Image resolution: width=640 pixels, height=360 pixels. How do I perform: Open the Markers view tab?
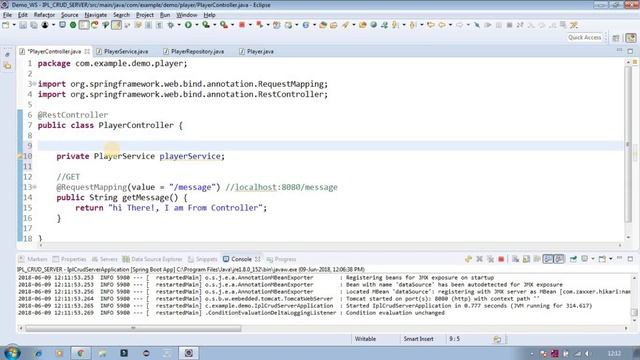coord(33,259)
